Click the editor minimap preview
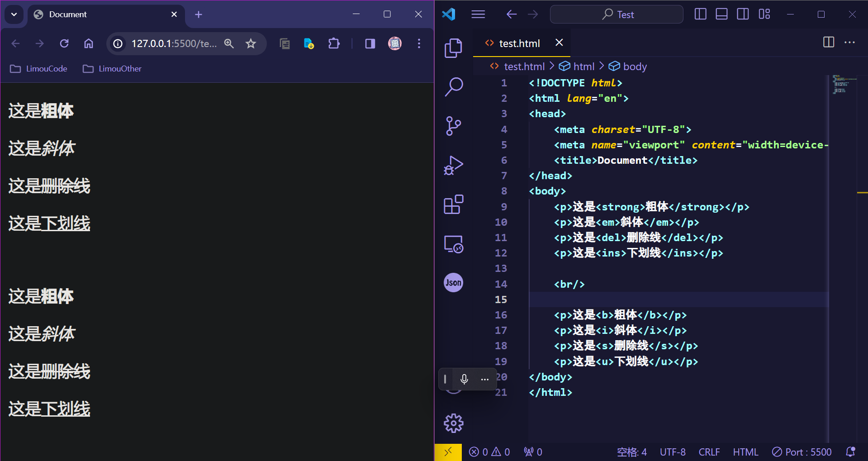The height and width of the screenshot is (461, 868). (843, 85)
